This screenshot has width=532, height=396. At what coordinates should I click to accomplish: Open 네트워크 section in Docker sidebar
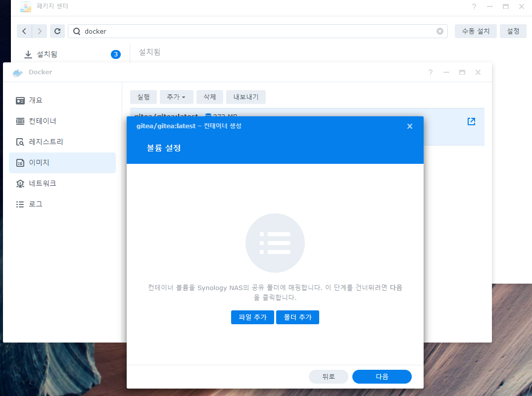(x=62, y=184)
